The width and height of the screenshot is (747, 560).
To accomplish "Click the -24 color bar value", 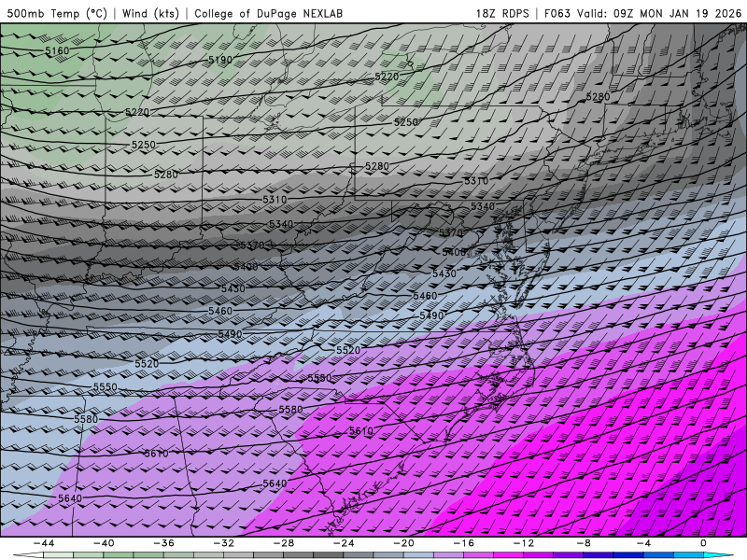I will pyautogui.click(x=344, y=543).
